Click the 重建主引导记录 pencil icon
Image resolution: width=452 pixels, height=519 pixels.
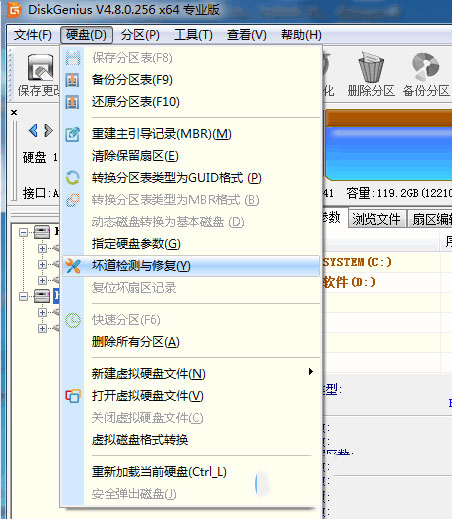tap(72, 134)
